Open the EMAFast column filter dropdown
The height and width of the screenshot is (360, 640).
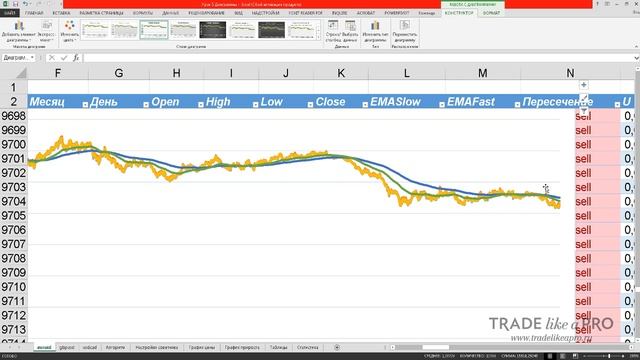pyautogui.click(x=517, y=104)
